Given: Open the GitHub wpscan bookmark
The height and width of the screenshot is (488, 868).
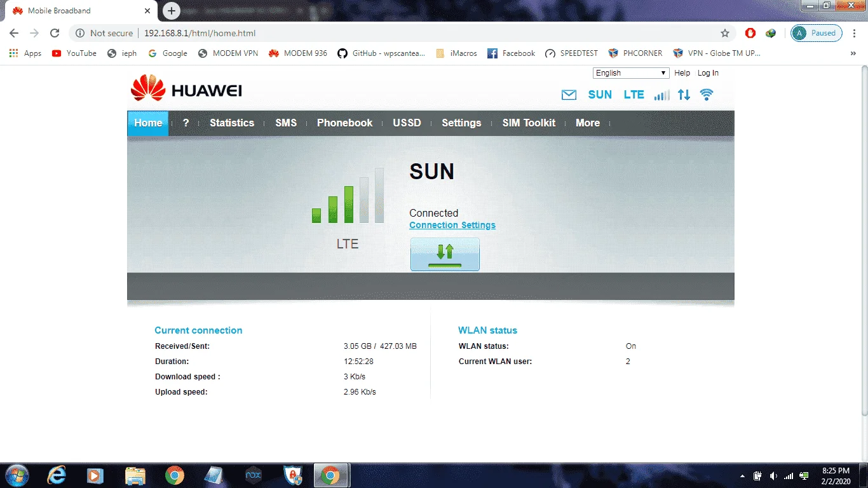Looking at the screenshot, I should (x=381, y=53).
